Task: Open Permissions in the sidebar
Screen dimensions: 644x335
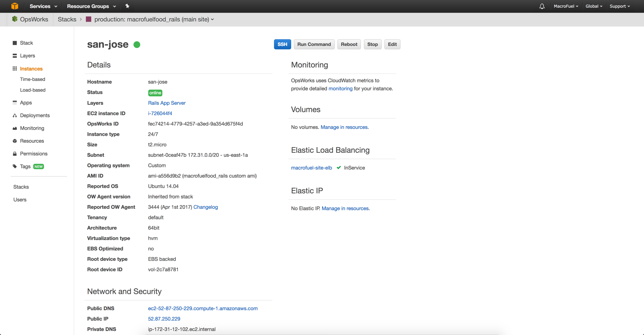Action: click(34, 154)
